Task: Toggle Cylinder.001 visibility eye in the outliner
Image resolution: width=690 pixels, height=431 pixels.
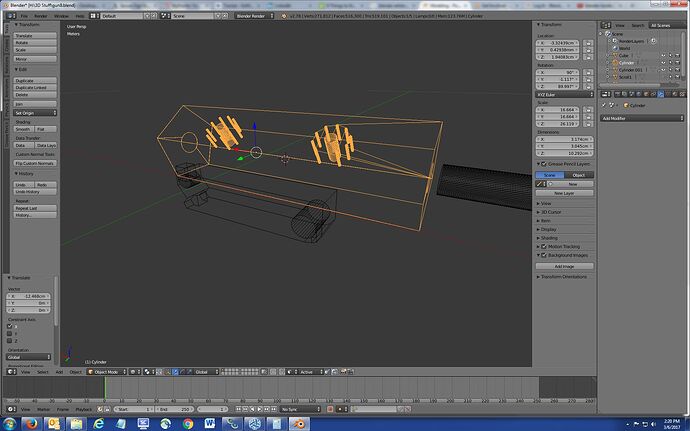Action: (x=663, y=70)
